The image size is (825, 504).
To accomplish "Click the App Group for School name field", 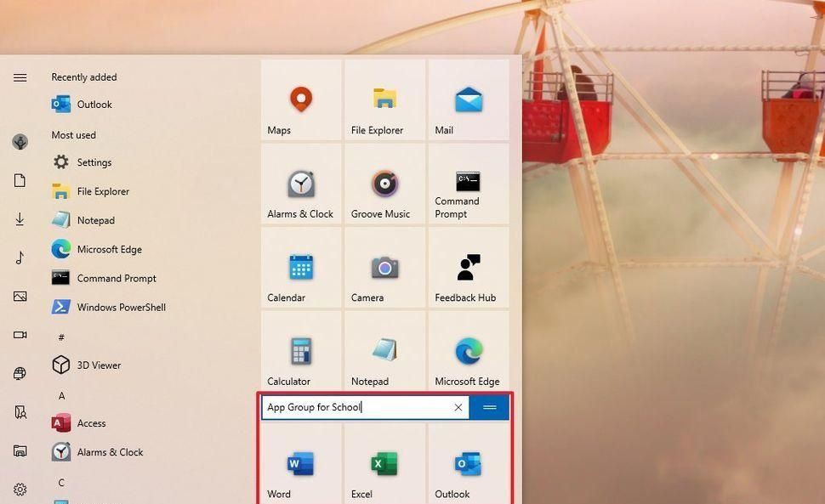I will point(357,407).
